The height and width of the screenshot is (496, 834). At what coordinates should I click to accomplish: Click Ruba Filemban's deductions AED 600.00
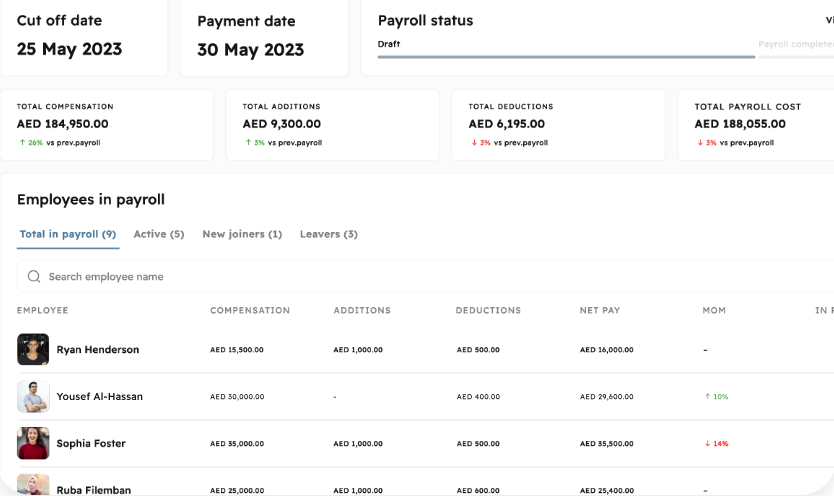(x=478, y=490)
